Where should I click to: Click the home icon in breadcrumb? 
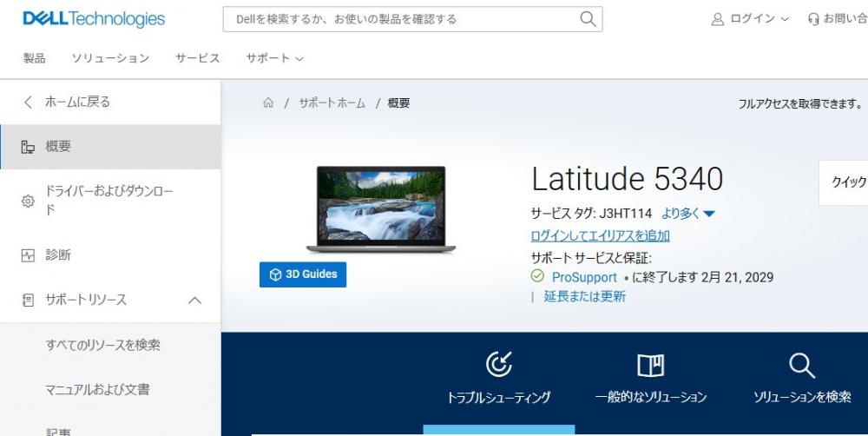point(268,102)
